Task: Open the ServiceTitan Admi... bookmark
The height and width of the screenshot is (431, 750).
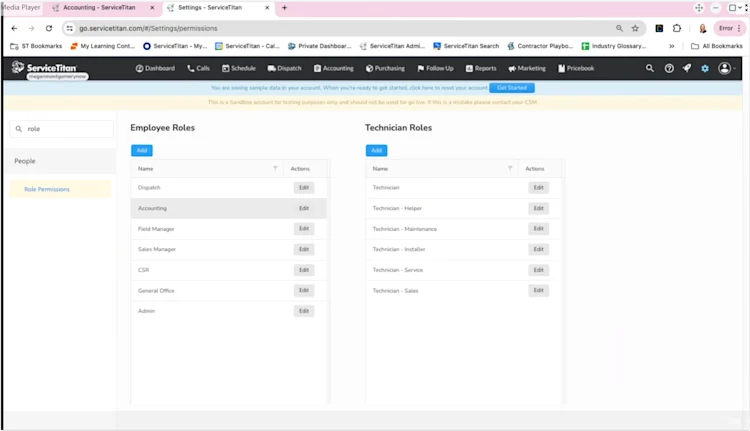Action: tap(392, 46)
